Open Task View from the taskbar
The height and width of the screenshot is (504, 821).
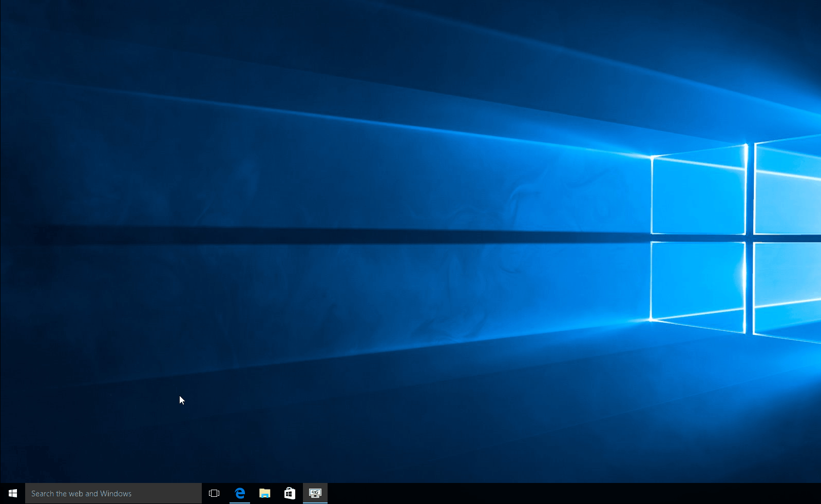(214, 493)
